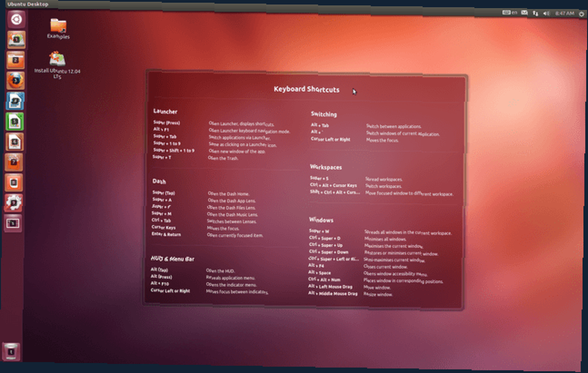Click 'Switch between applications.' description

[394, 126]
